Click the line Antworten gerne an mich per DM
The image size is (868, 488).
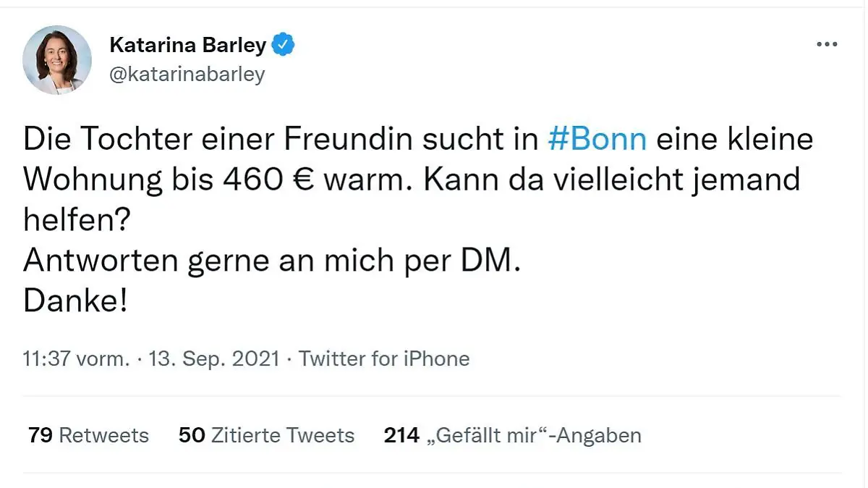tap(271, 261)
